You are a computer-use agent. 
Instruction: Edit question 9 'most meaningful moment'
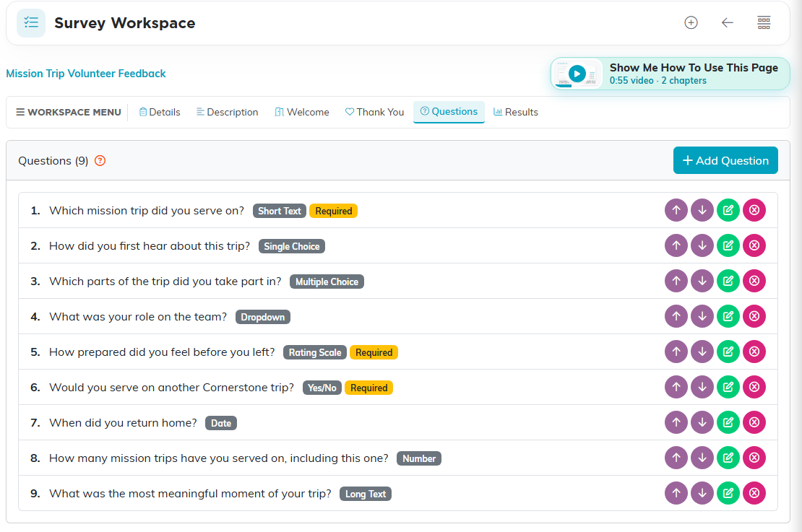point(728,492)
